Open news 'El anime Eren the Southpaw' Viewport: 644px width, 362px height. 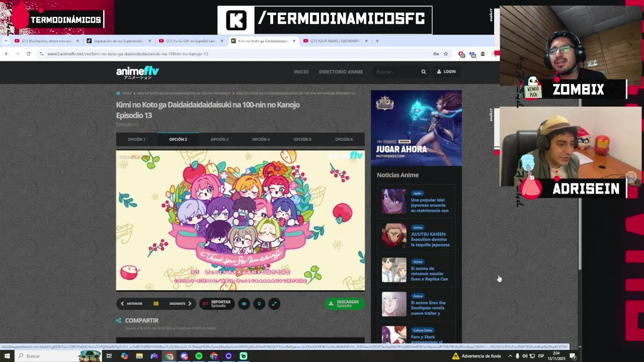[x=428, y=308]
